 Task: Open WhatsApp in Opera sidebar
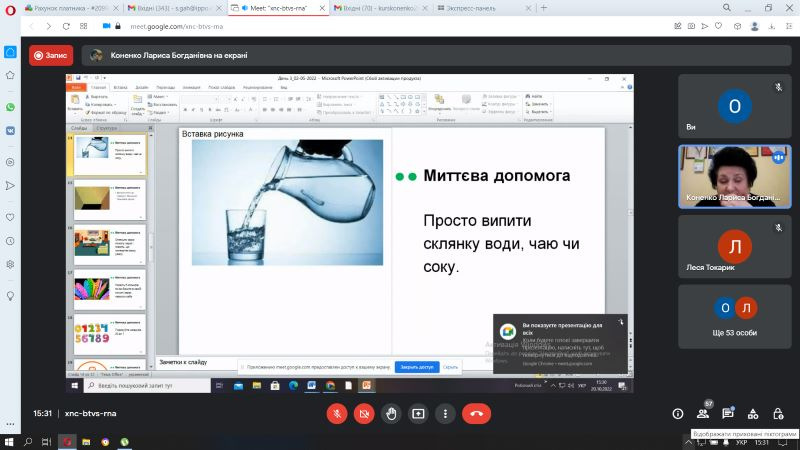point(10,107)
